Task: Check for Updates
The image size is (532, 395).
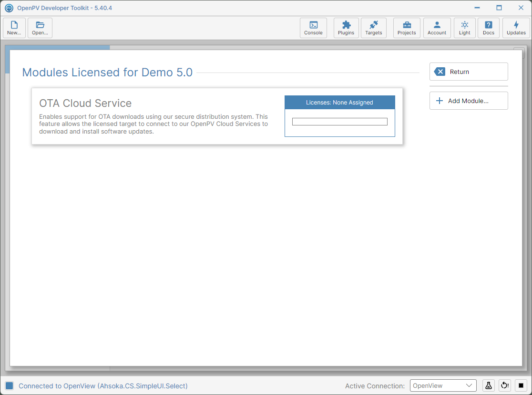Action: [516, 28]
